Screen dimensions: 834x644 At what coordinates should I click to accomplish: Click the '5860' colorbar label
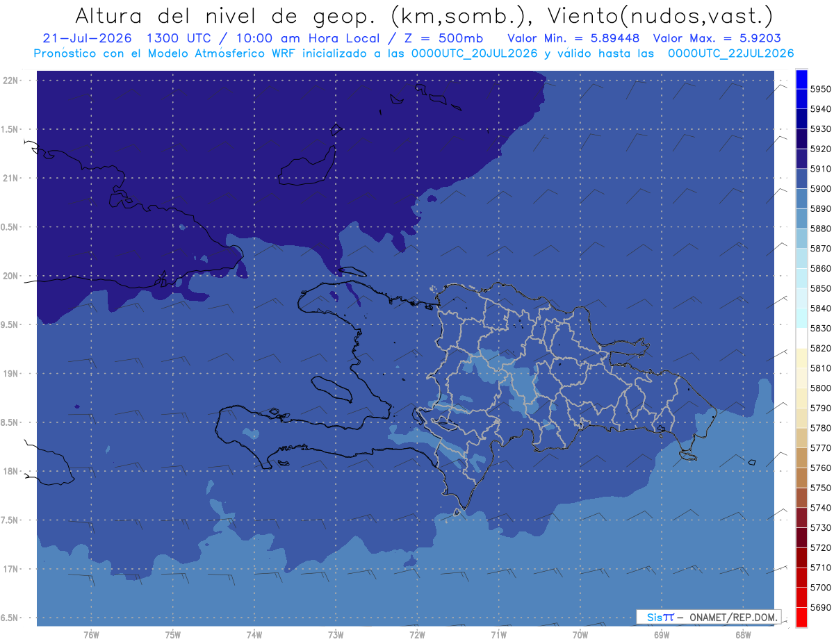820,269
